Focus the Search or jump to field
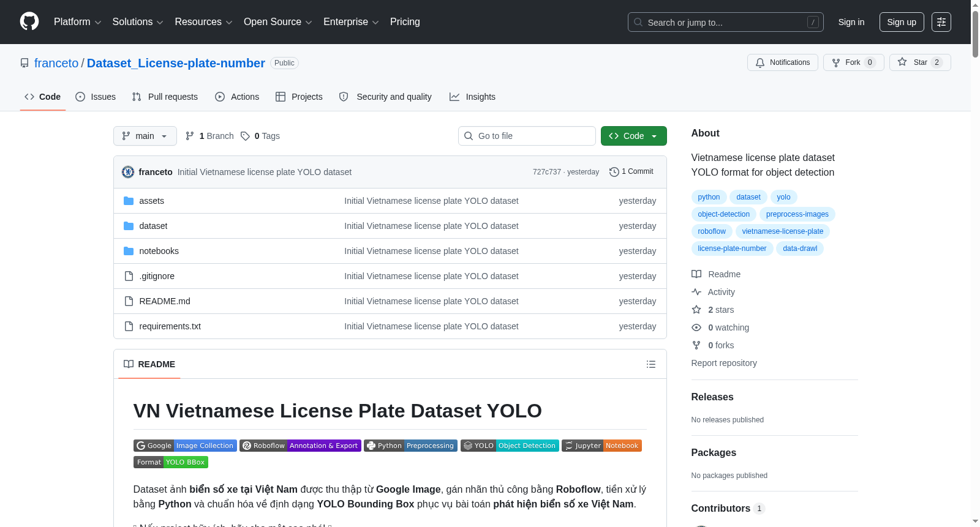The image size is (980, 527). (726, 22)
